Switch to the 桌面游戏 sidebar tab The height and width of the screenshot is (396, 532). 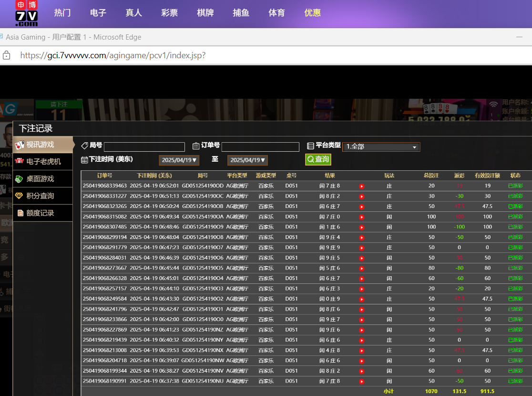[43, 179]
